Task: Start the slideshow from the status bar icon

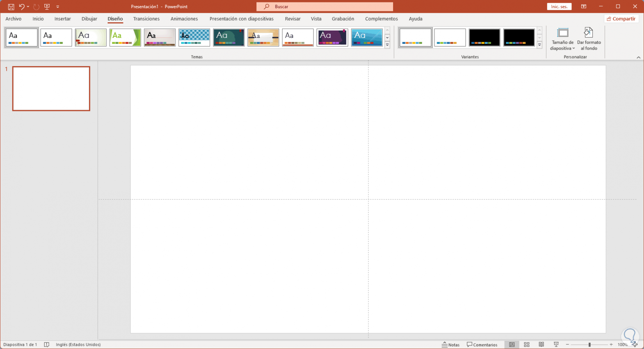Action: (x=556, y=345)
